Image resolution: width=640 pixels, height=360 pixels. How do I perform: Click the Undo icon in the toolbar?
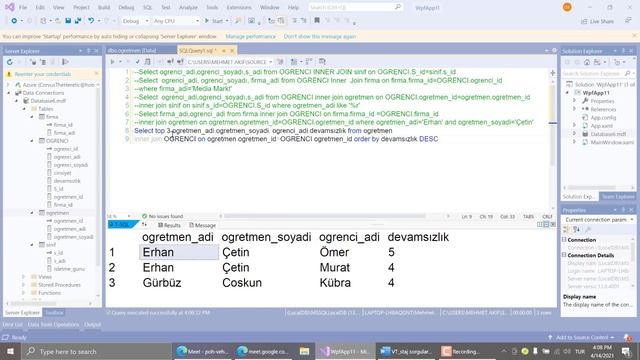91,21
